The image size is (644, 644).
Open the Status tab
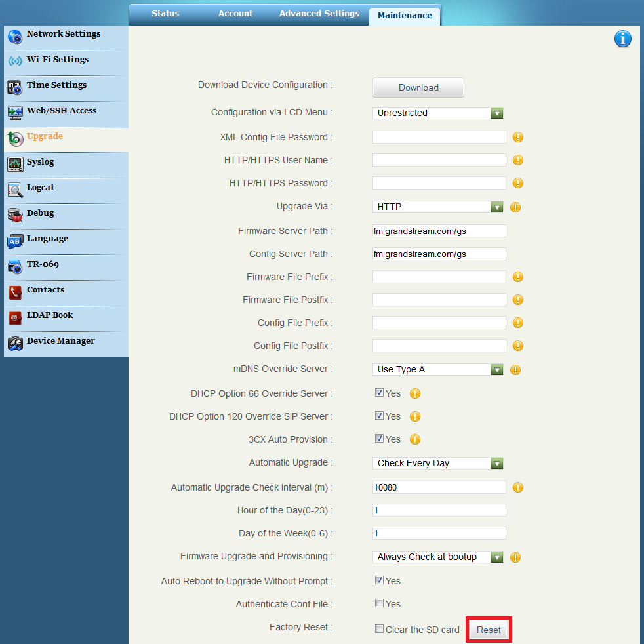165,14
